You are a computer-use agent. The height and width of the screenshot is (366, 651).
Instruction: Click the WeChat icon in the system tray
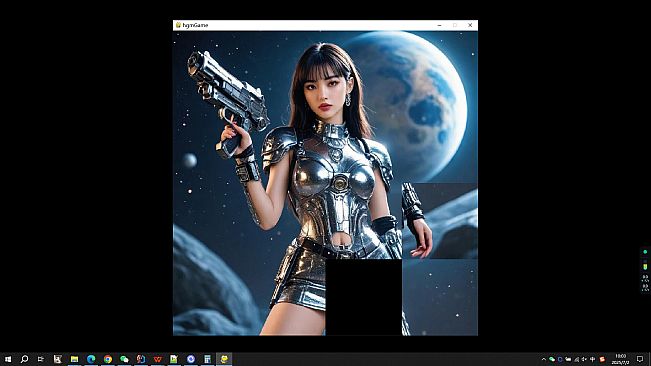pyautogui.click(x=552, y=359)
